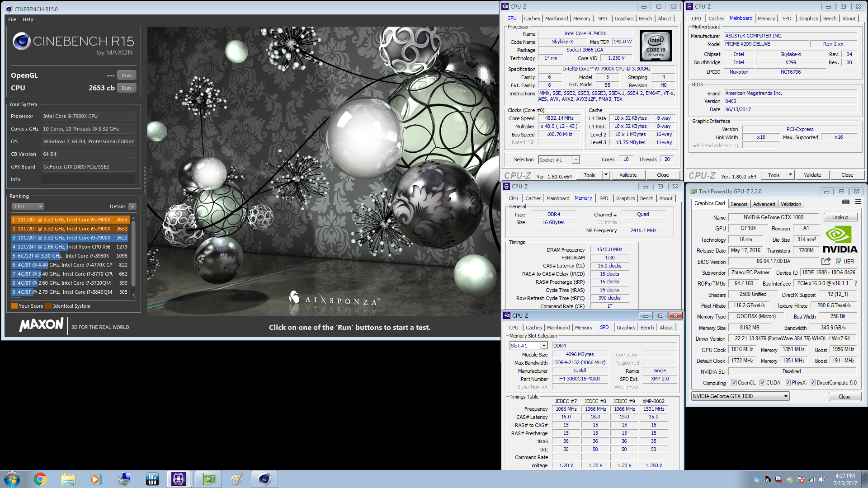Expand Tools dropdown arrow in CPU-Z CPU window
868x488 pixels.
(606, 175)
